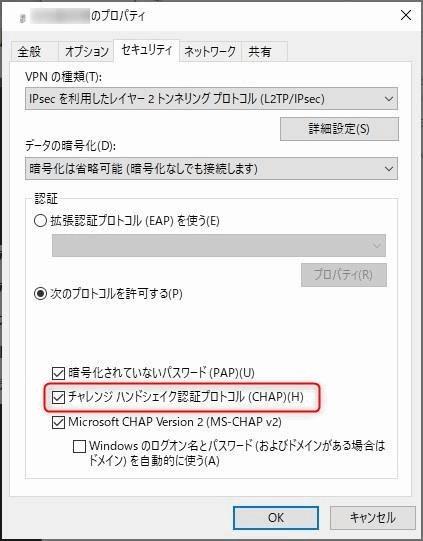Click the 詳細設定(S) button
Image resolution: width=423 pixels, height=541 pixels.
tap(339, 129)
